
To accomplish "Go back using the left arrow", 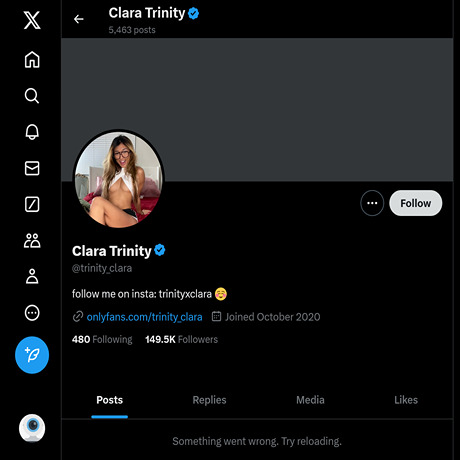I will click(x=79, y=19).
